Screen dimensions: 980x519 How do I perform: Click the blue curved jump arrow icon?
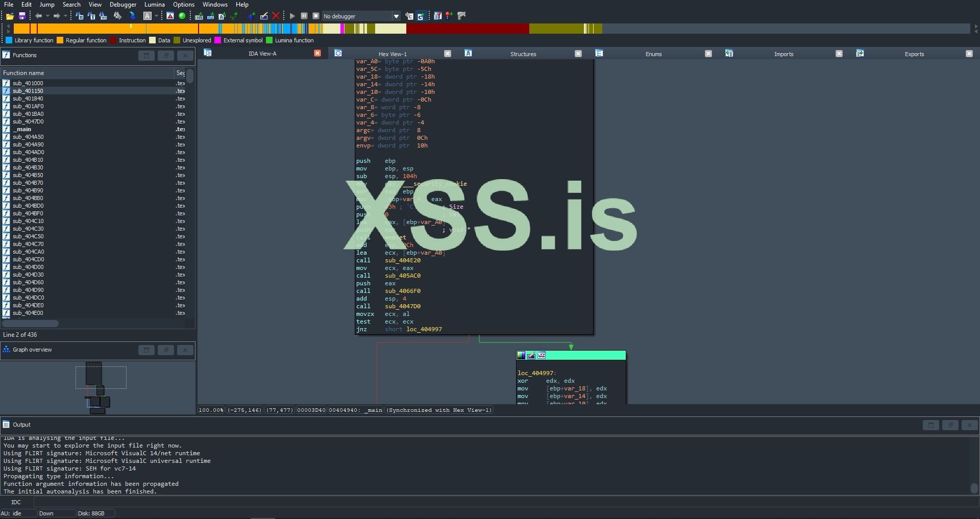(132, 16)
